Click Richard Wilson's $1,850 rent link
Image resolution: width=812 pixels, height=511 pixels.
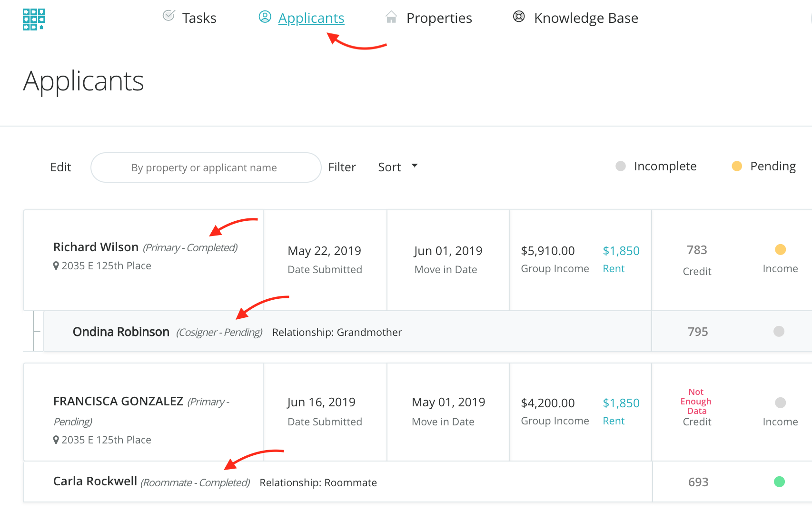click(621, 251)
